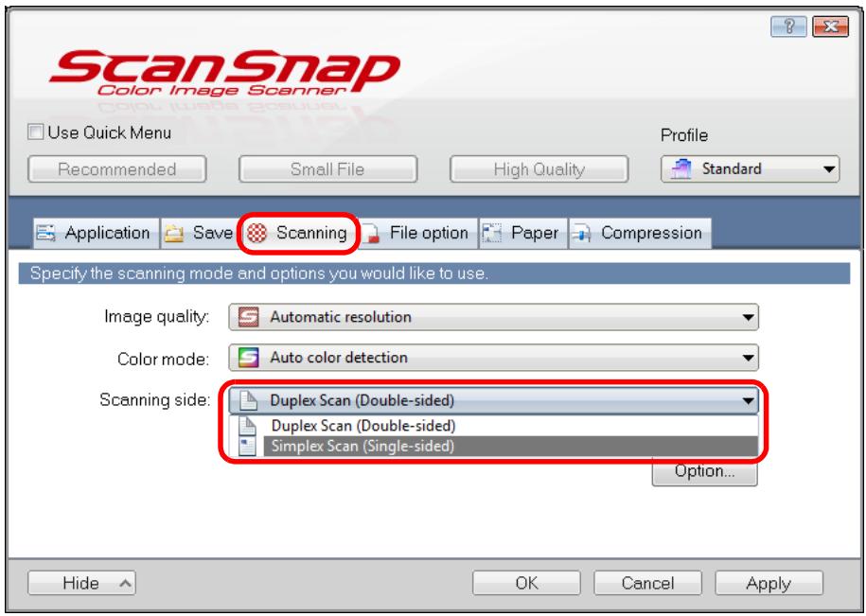866x616 pixels.
Task: Click the help question mark button
Action: tap(788, 26)
